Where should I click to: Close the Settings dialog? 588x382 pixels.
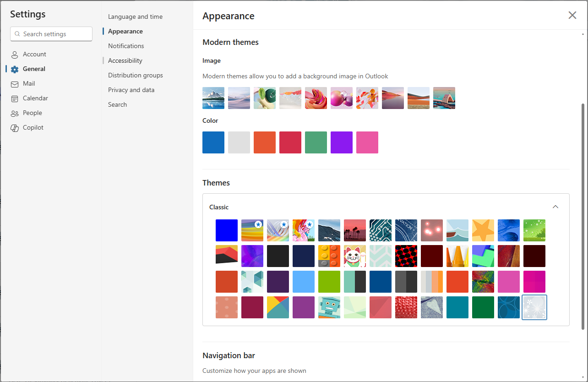(x=572, y=15)
